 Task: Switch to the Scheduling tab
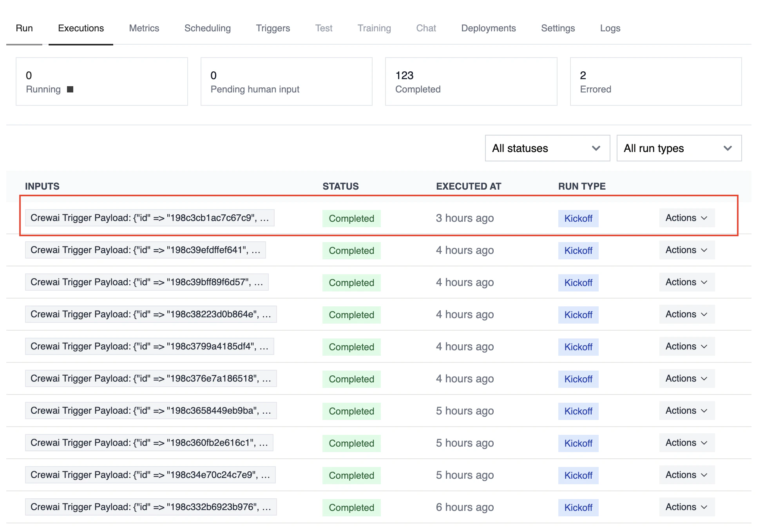pyautogui.click(x=207, y=28)
